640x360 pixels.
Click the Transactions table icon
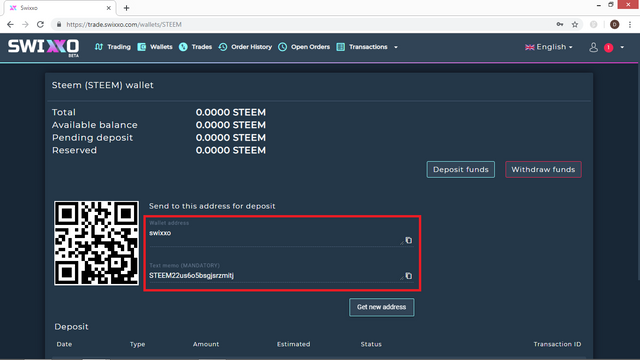[x=341, y=47]
